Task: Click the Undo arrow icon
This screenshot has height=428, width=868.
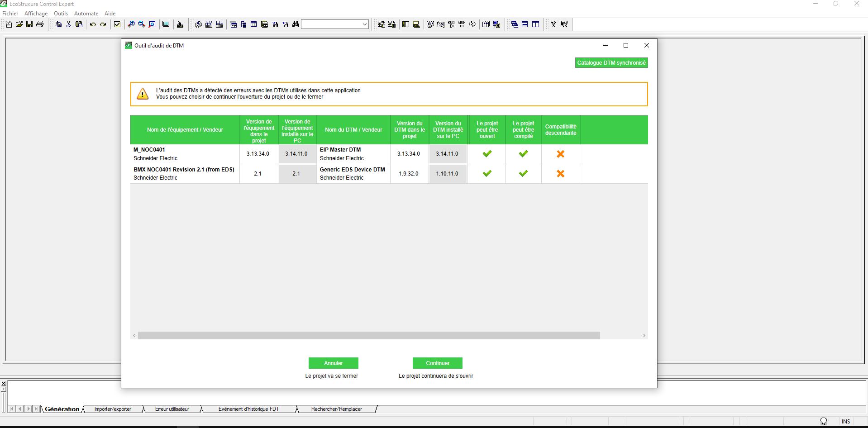Action: tap(93, 24)
